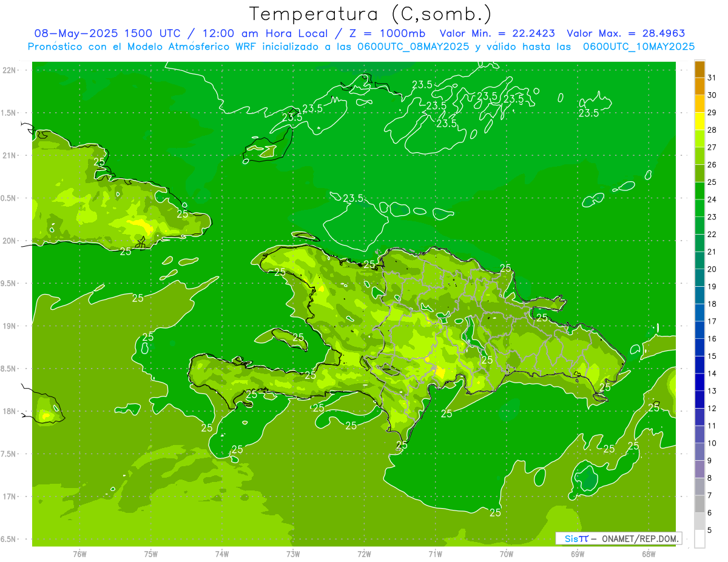Click the '20N' latitude axis label
Viewport: 728px width, 562px height.
coord(10,241)
